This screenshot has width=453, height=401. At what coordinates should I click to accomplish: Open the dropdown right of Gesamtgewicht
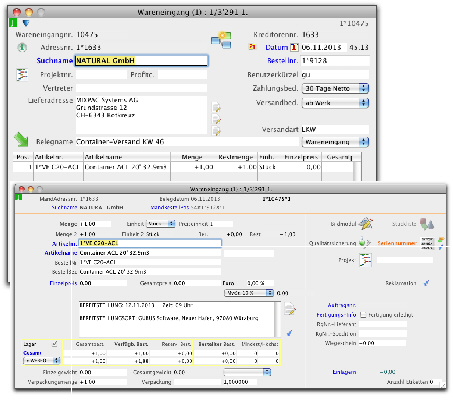pos(247,372)
